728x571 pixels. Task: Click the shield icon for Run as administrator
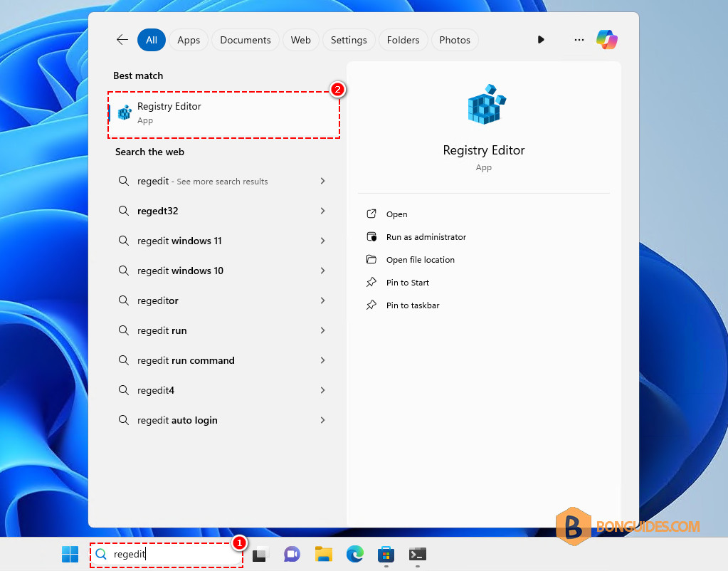tap(371, 236)
